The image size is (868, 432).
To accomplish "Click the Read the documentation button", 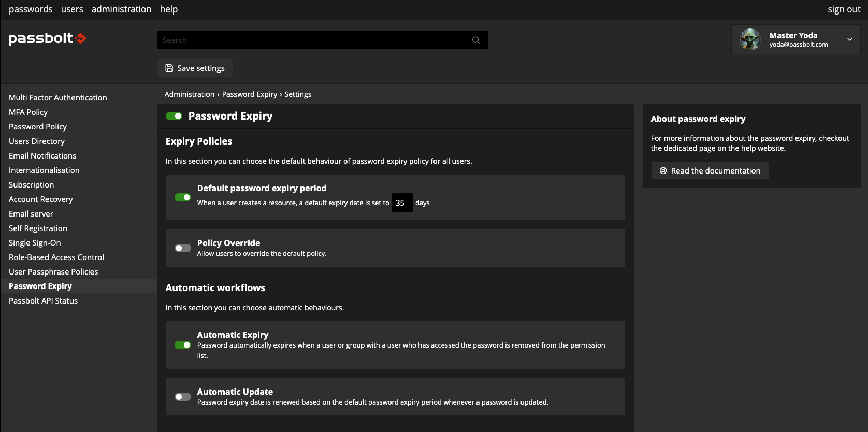I will click(x=710, y=170).
